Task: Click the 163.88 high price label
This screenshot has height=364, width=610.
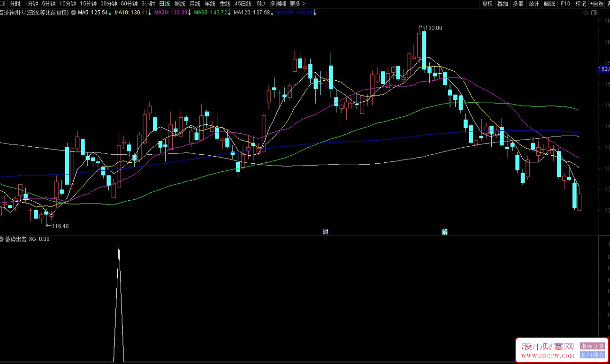Action: (x=434, y=28)
